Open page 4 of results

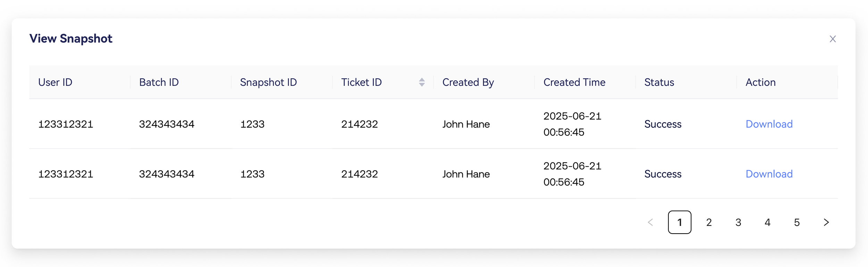click(x=767, y=222)
